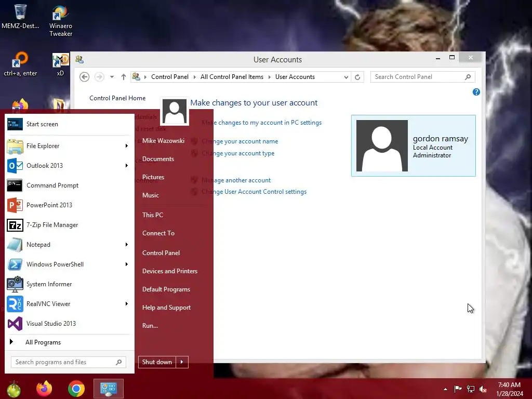Click Manage another account link
This screenshot has width=532, height=399.
click(236, 180)
